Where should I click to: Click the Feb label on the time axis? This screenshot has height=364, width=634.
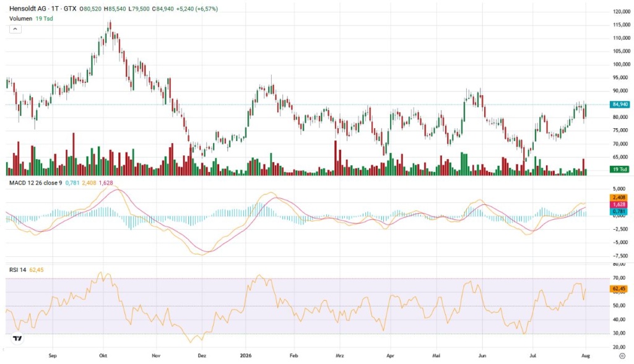coord(294,356)
